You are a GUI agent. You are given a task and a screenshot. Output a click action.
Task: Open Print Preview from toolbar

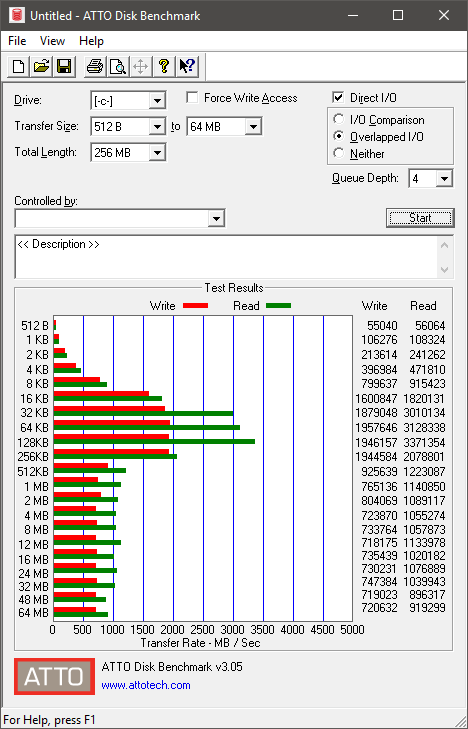[118, 66]
